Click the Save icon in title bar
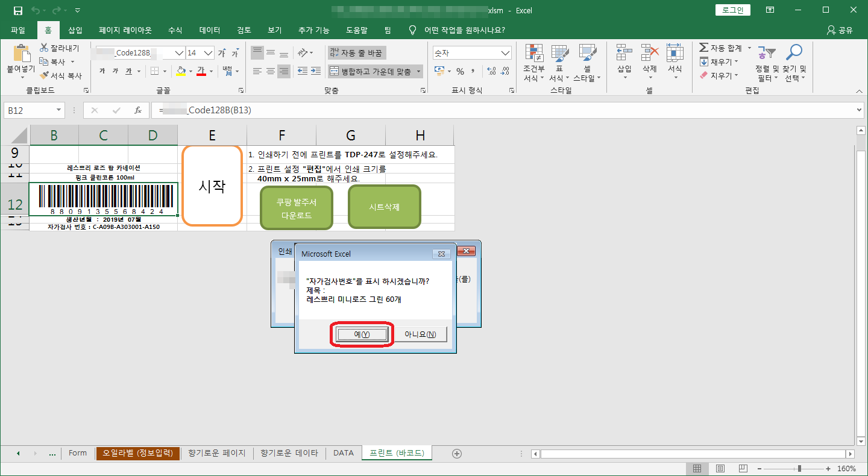This screenshot has height=476, width=868. click(x=17, y=10)
